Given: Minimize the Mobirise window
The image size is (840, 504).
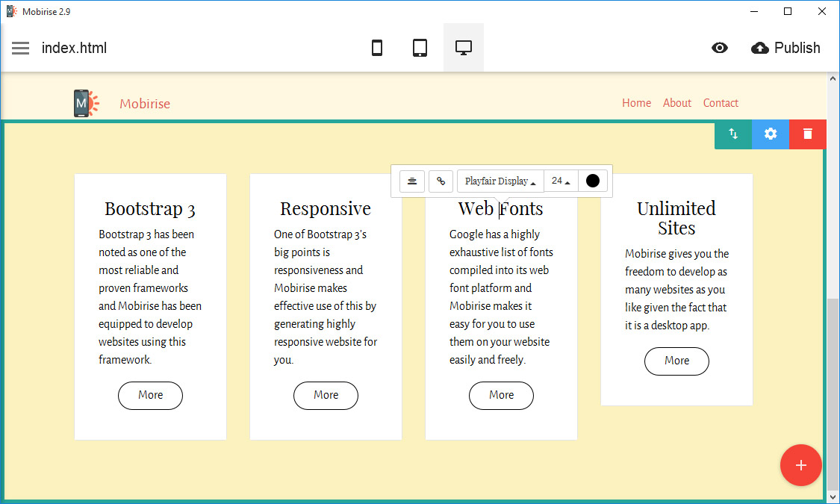Looking at the screenshot, I should coord(753,11).
